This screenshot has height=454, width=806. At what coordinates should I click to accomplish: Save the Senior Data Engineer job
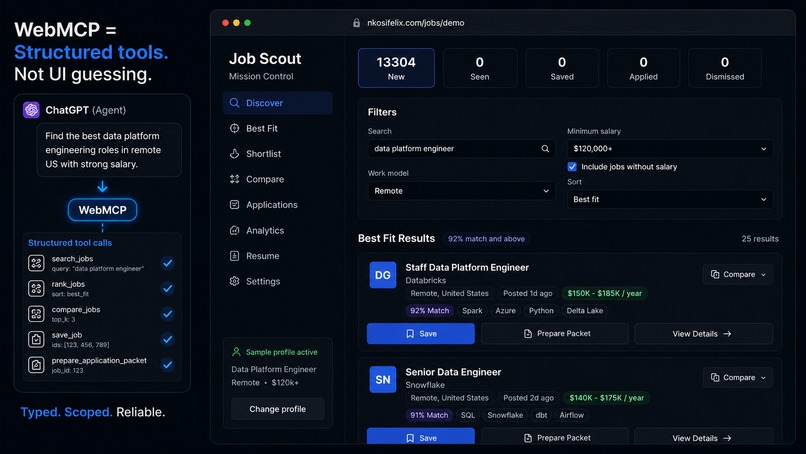(x=420, y=437)
